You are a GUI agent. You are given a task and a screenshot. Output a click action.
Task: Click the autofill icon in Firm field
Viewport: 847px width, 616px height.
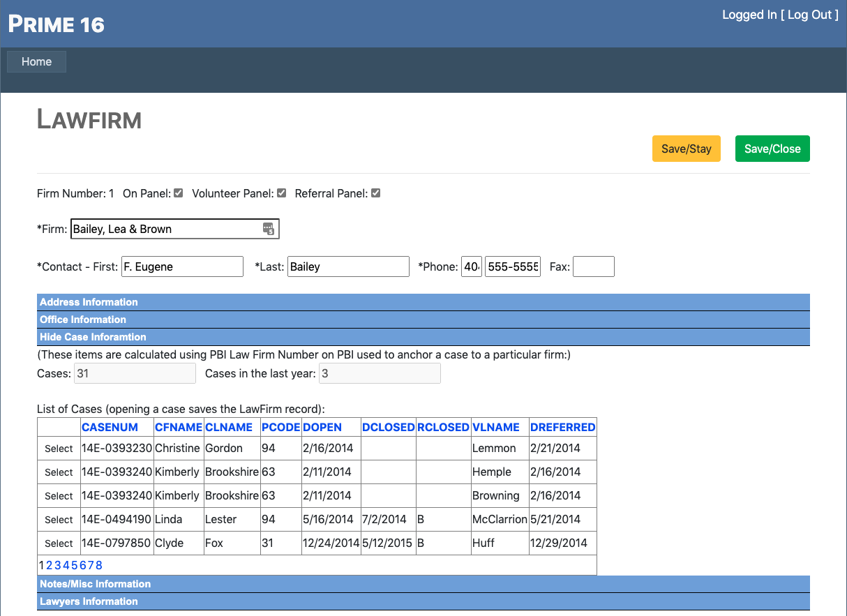[269, 229]
